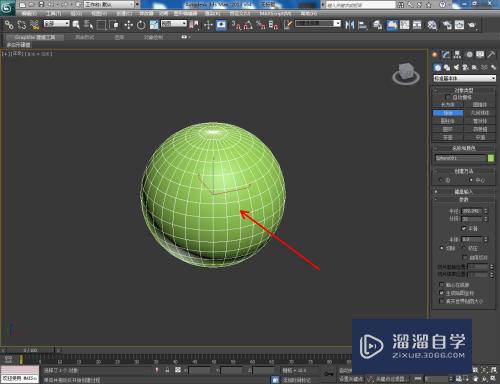This screenshot has width=500, height=384.
Task: Open the Material Editor icon
Action: pos(432,25)
